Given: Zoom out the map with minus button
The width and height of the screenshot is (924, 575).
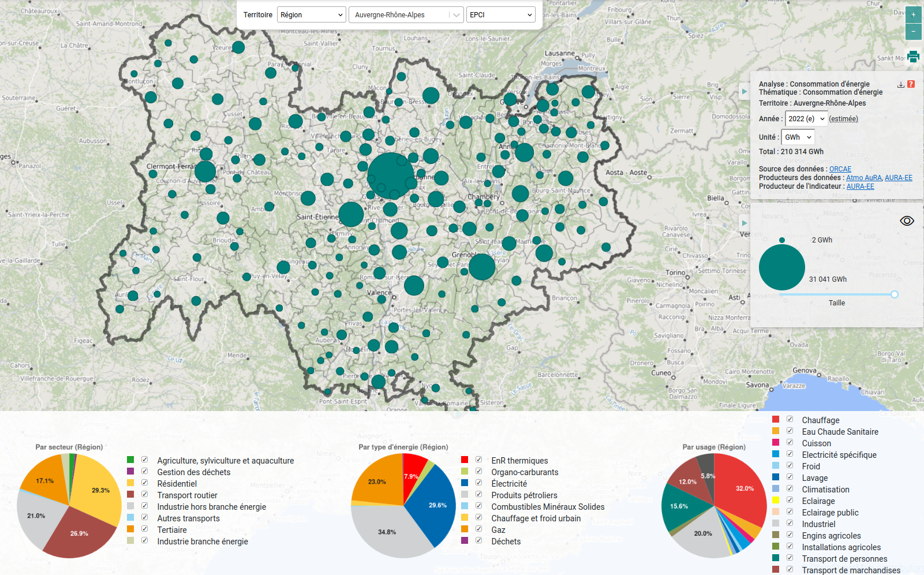Looking at the screenshot, I should click(913, 32).
